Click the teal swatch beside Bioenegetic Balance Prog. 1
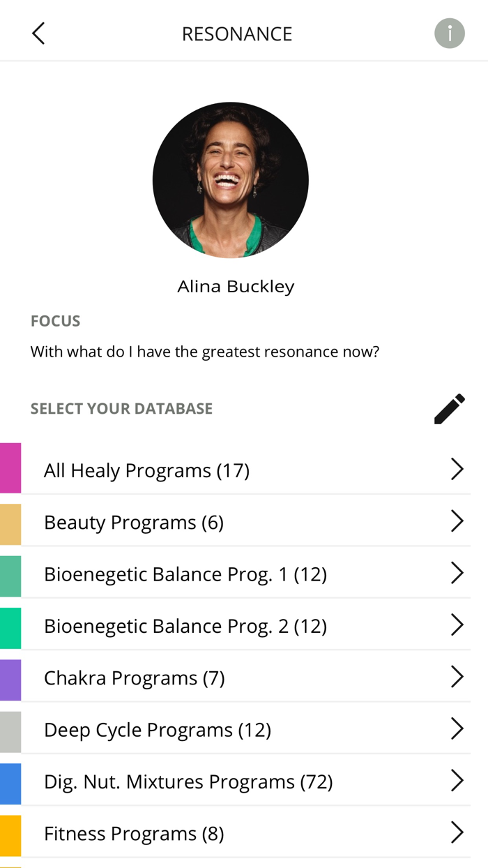 (10, 574)
